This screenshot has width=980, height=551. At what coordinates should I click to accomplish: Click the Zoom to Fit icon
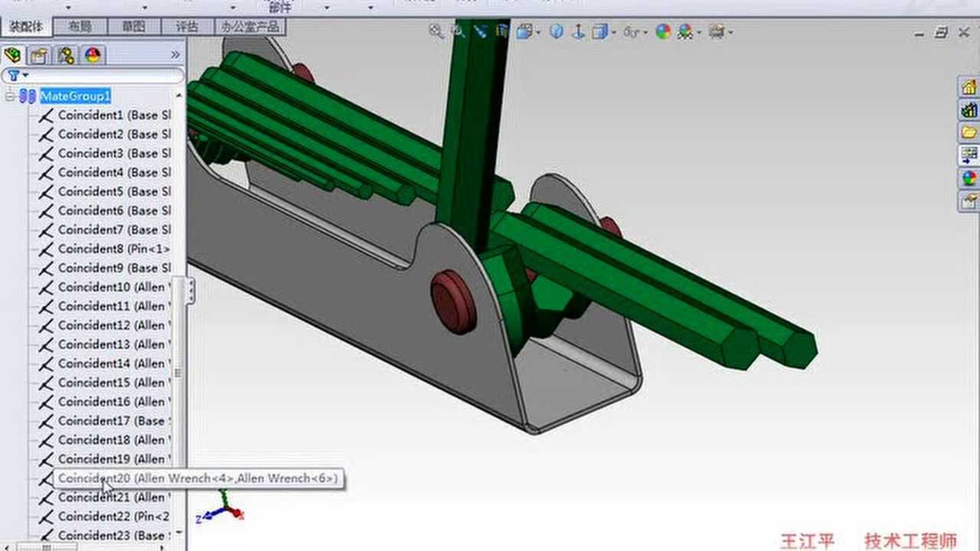point(436,31)
